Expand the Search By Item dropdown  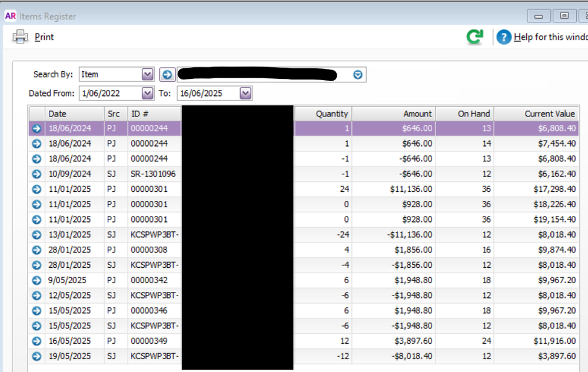pyautogui.click(x=147, y=74)
